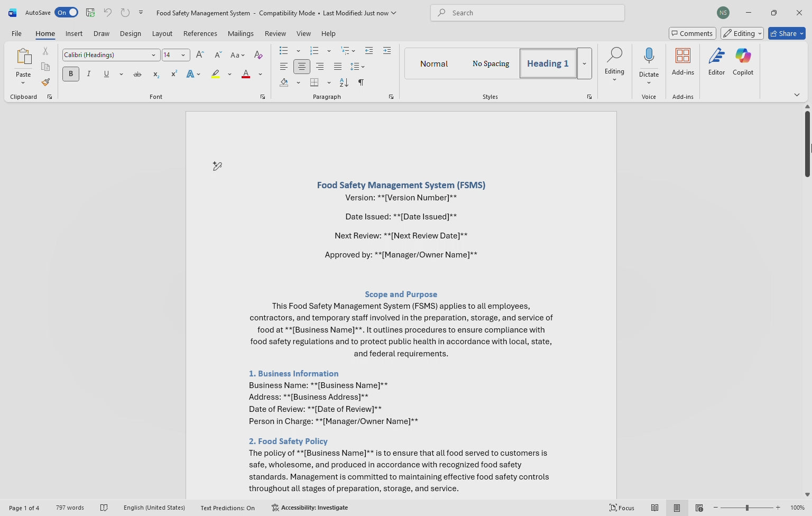The image size is (812, 516).
Task: Open the References ribbon tab
Action: click(x=200, y=33)
